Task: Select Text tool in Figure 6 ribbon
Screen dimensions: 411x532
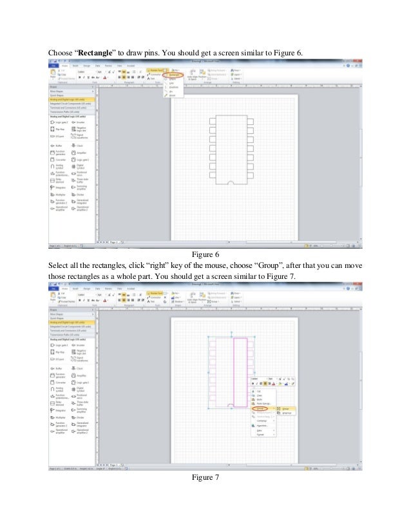Action: coord(151,79)
